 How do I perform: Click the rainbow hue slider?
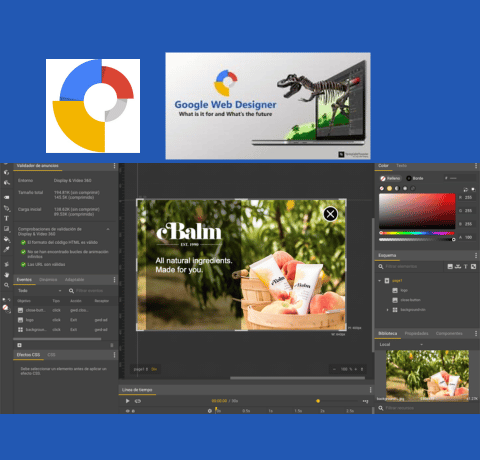click(417, 233)
